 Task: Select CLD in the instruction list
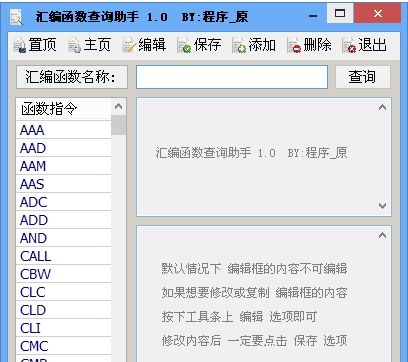click(x=63, y=310)
